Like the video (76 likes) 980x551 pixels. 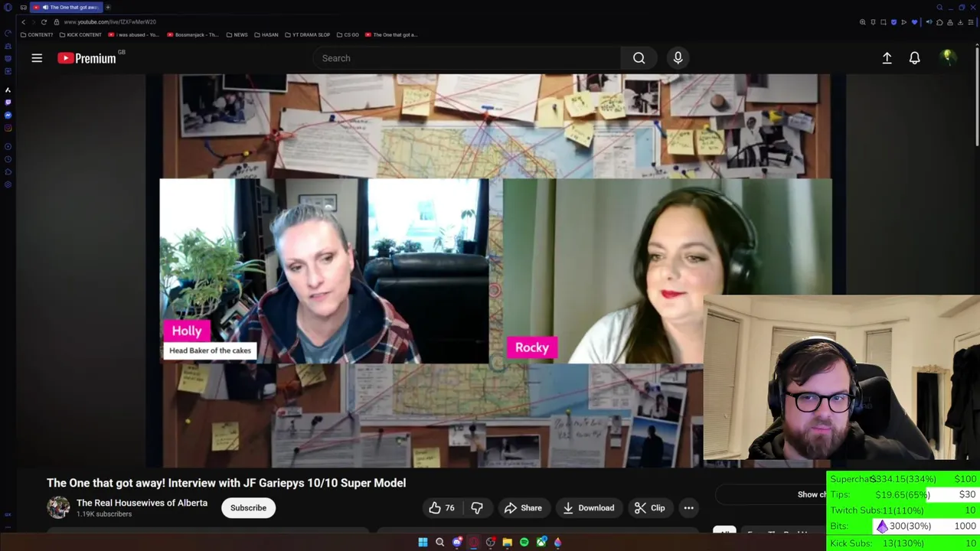point(442,508)
